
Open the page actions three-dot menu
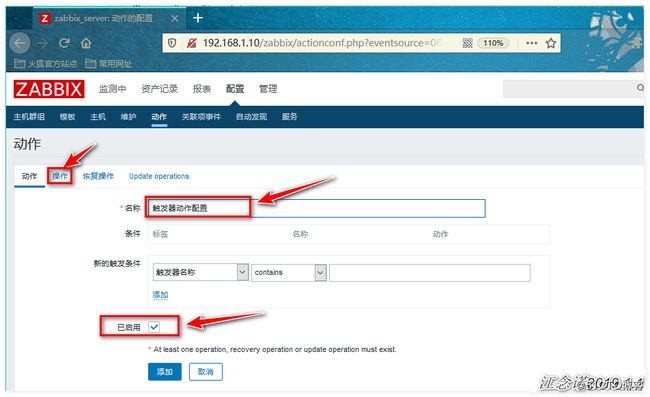[x=531, y=43]
